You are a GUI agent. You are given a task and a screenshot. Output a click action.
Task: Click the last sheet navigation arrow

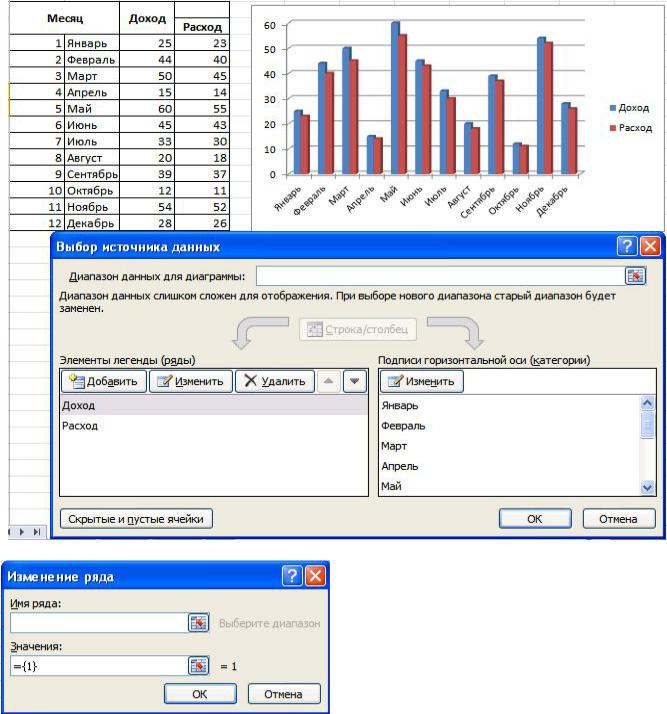tap(37, 531)
